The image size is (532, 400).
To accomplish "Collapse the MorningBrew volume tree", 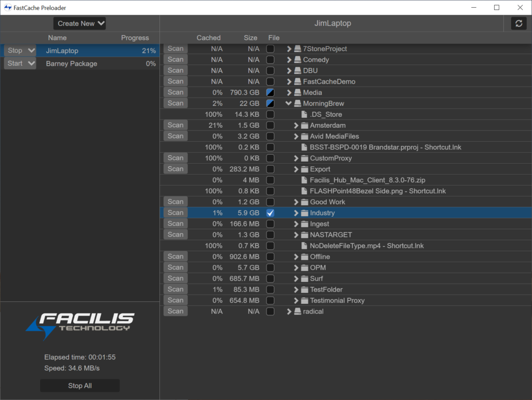I will [x=289, y=103].
